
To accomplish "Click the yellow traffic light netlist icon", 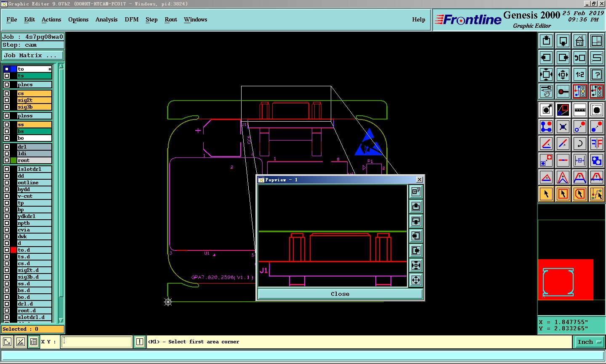I will coord(580,91).
